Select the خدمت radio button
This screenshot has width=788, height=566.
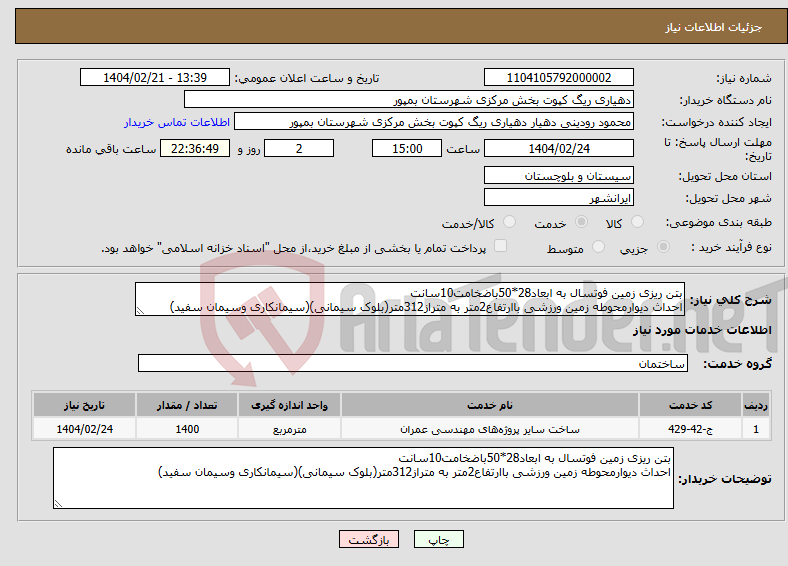(x=581, y=222)
